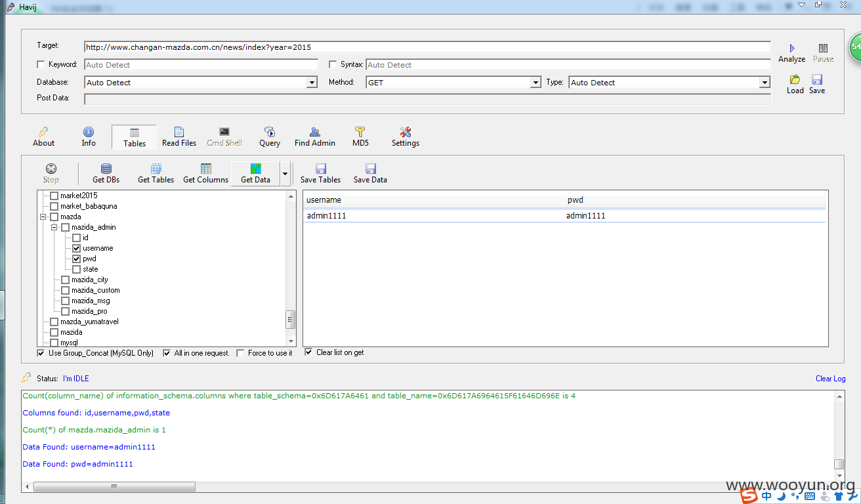The width and height of the screenshot is (861, 504).
Task: Click the Sogou input method S icon
Action: [749, 497]
